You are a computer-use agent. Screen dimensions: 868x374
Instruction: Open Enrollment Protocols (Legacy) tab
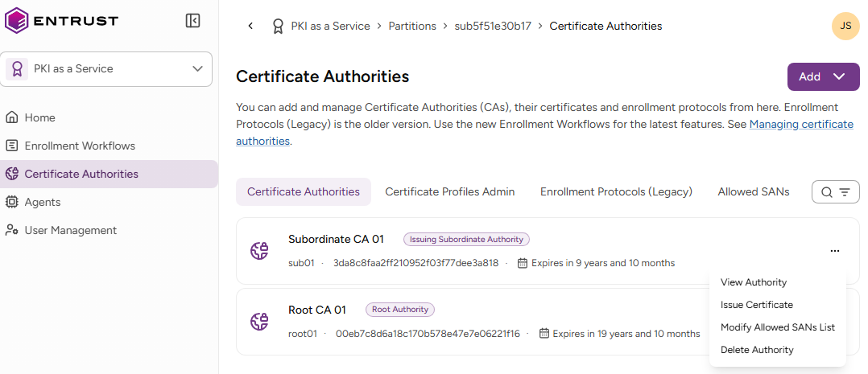(616, 192)
